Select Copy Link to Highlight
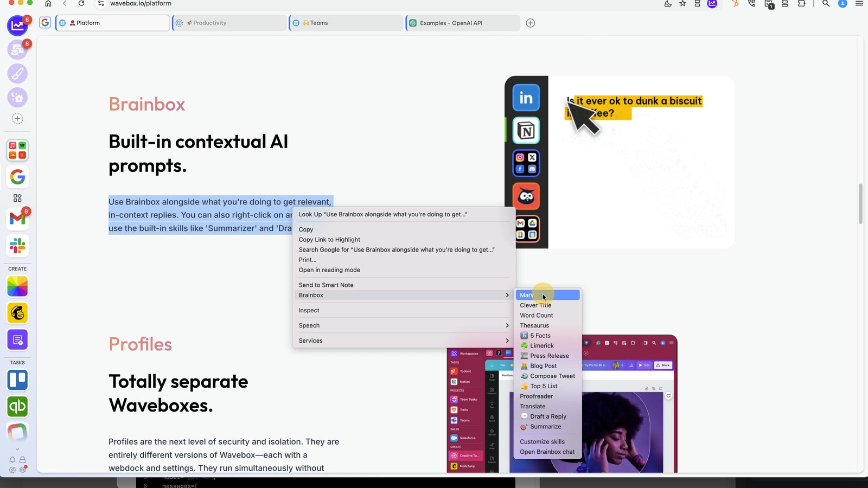The width and height of the screenshot is (868, 488). (404, 240)
